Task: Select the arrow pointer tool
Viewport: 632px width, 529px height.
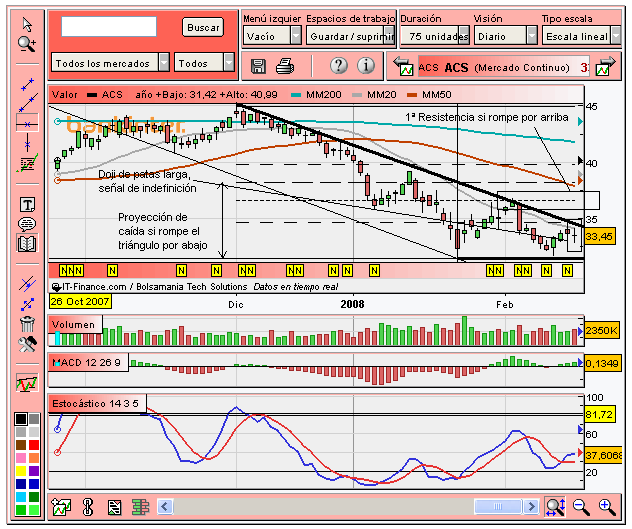Action: 27,24
